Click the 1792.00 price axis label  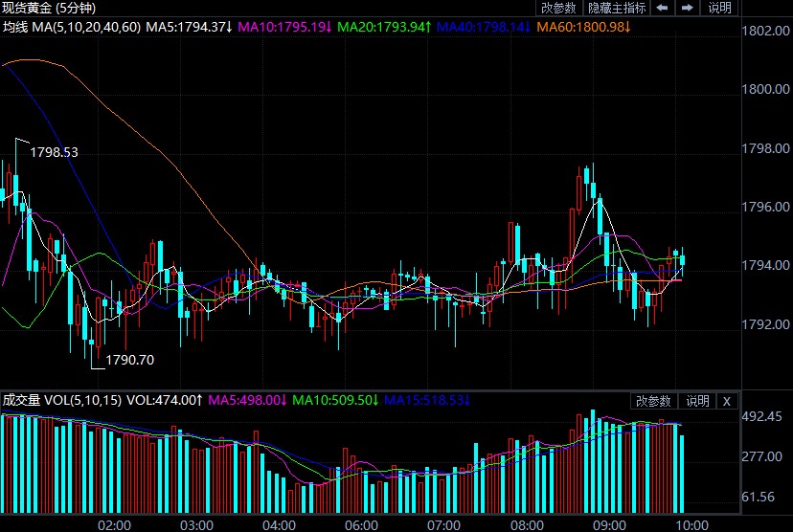pos(765,323)
